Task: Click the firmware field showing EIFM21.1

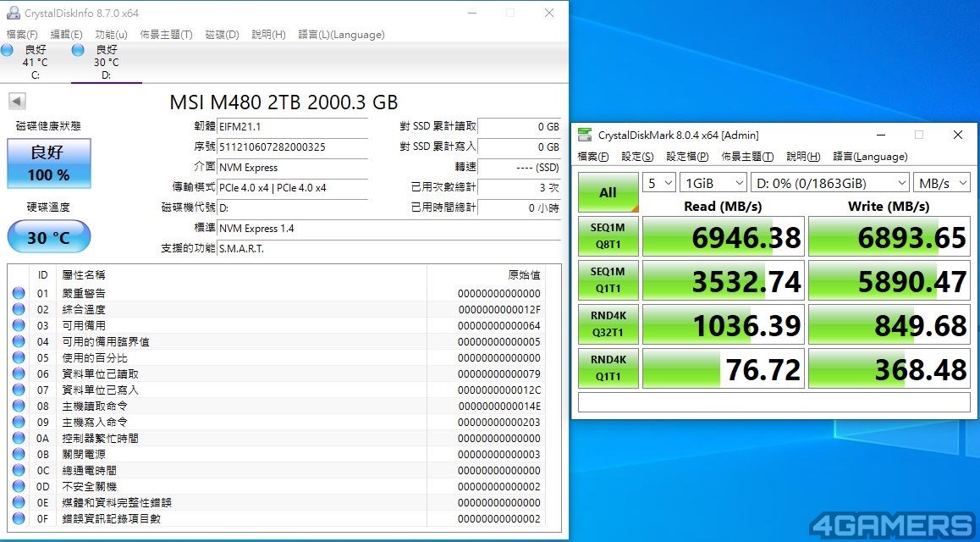Action: click(292, 126)
